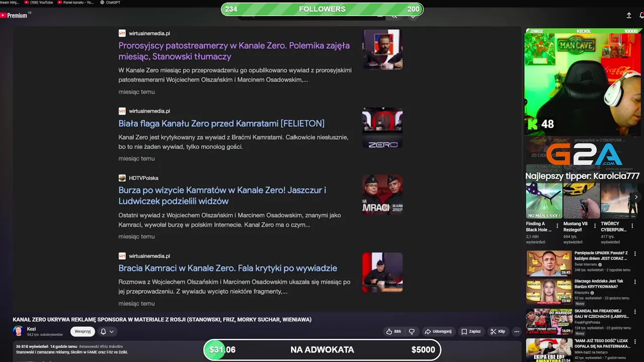Open thumbnail for 'Prorosyjscy patostreamerzy' article
The image size is (644, 362).
point(382,49)
